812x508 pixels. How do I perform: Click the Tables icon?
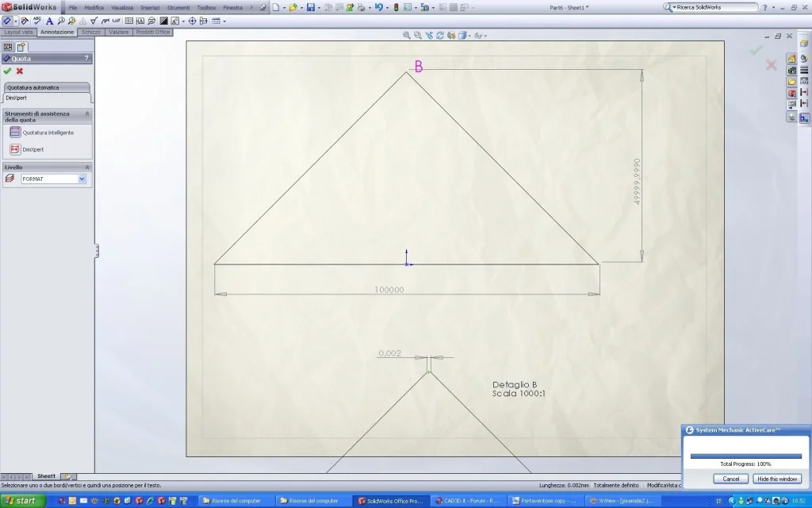(216, 21)
